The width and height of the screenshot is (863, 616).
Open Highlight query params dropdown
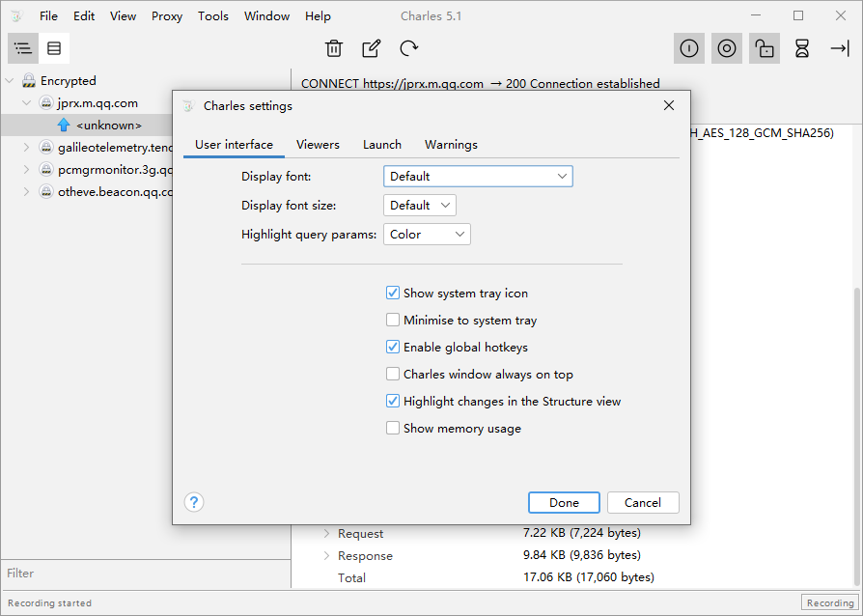point(426,235)
